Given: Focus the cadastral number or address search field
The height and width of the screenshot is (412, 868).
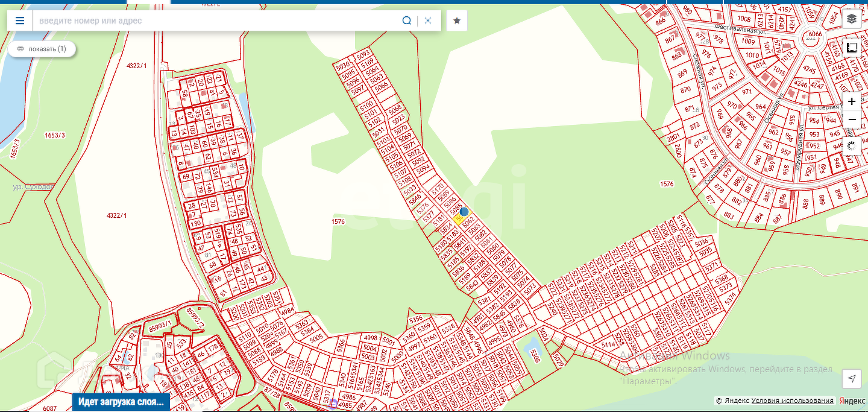Looking at the screenshot, I should [x=217, y=21].
